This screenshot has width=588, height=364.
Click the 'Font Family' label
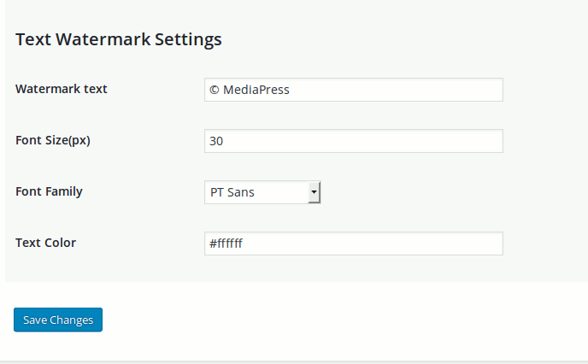[49, 191]
